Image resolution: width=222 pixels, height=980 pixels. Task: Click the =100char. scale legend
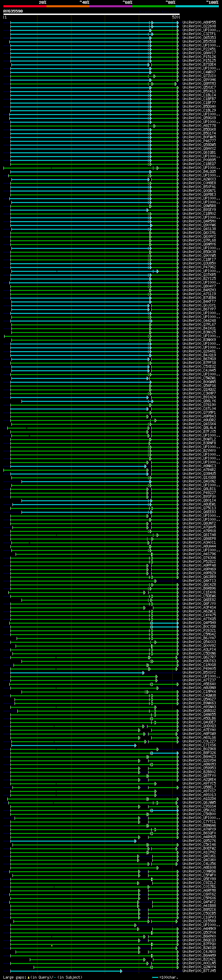165,977
